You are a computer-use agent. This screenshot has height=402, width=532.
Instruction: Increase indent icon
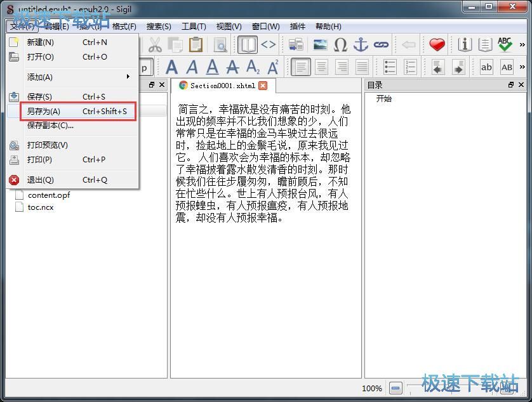pos(458,67)
